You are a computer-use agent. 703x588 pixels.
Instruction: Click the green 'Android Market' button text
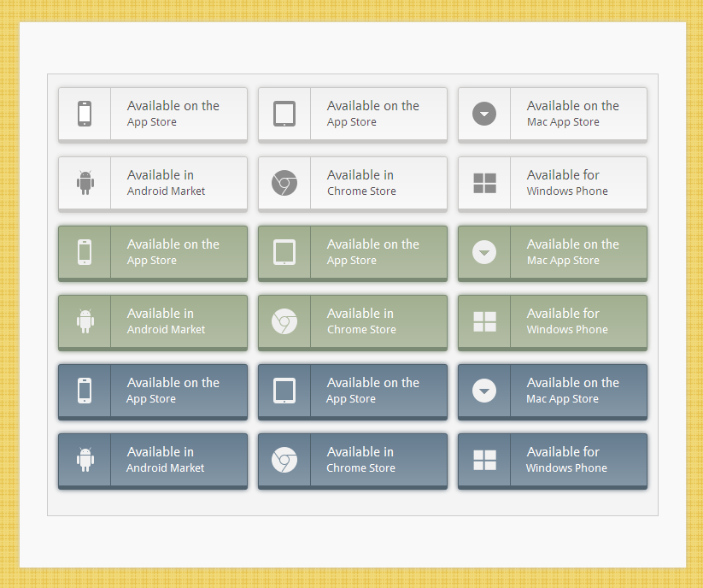[x=166, y=330]
